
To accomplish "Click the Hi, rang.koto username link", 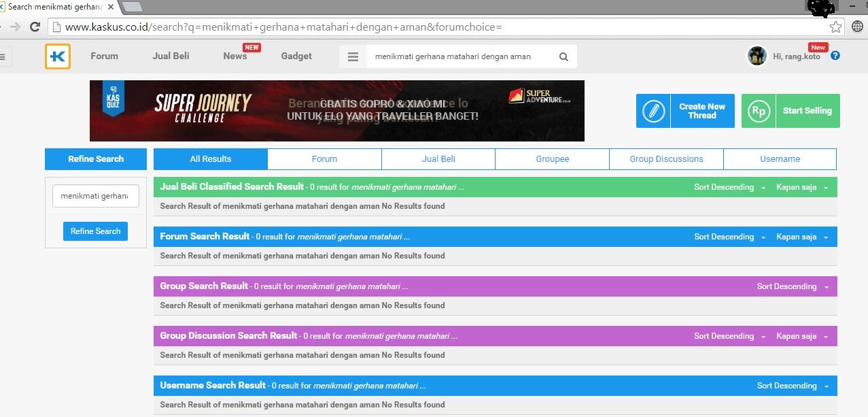I will point(797,56).
